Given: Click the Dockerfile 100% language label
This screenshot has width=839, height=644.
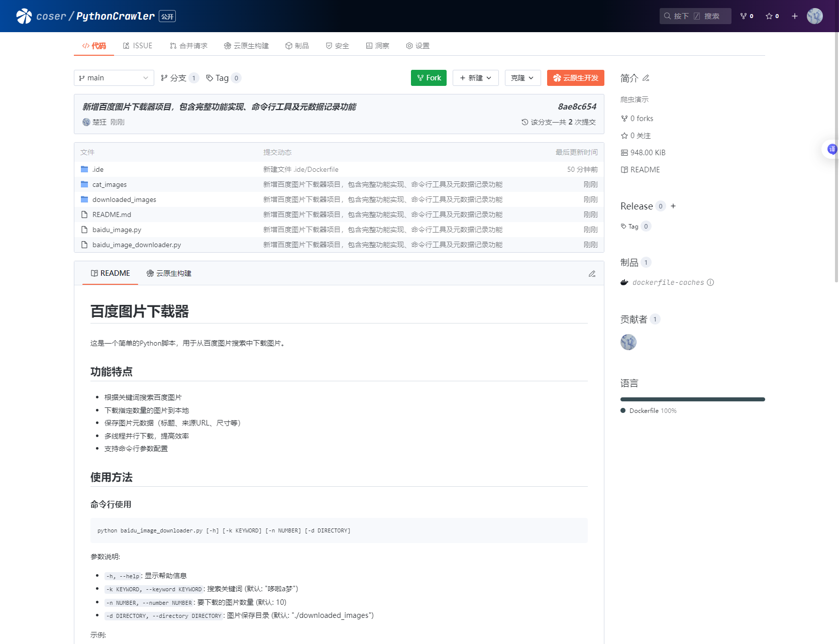Looking at the screenshot, I should (x=649, y=411).
